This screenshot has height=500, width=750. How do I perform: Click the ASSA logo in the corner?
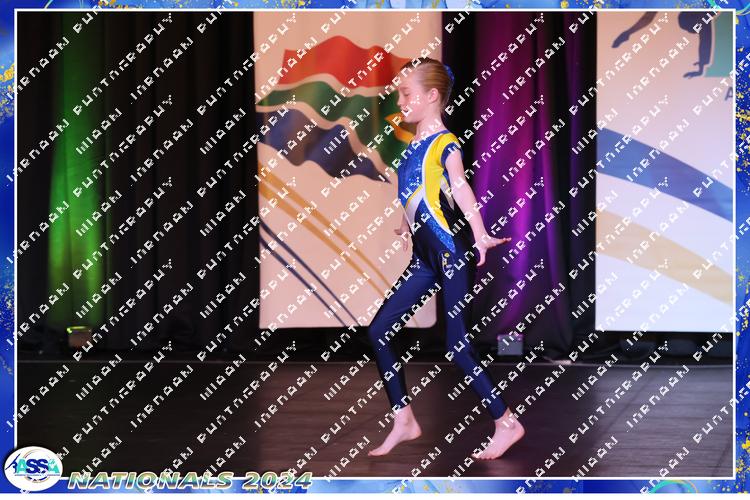pos(32,468)
